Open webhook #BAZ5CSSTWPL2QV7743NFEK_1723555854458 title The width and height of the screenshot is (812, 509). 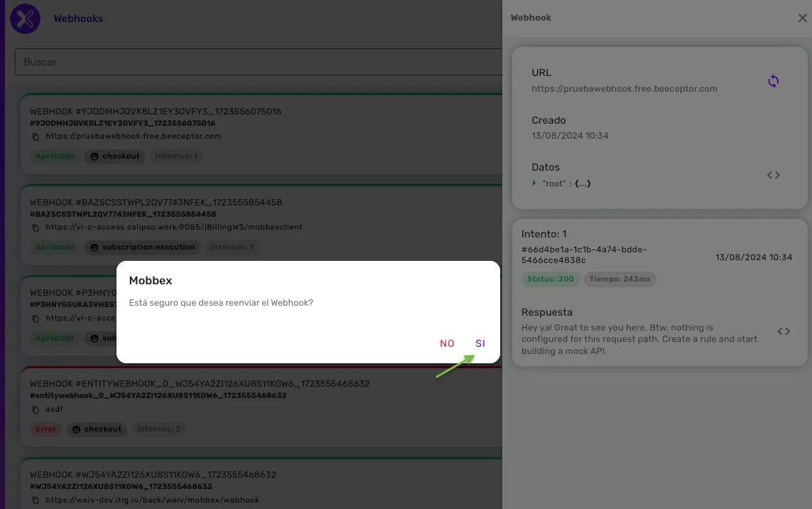pos(156,202)
